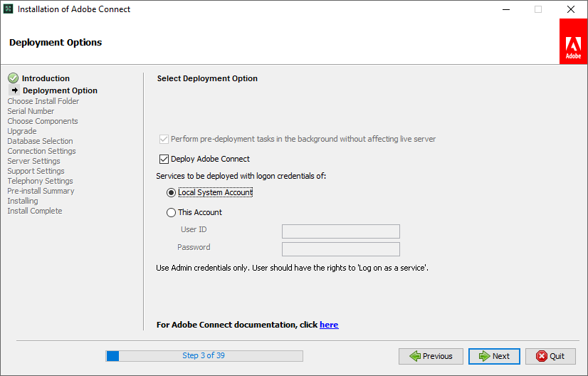Click the Step 3 of 39 progress bar
The height and width of the screenshot is (376, 588).
tap(204, 356)
